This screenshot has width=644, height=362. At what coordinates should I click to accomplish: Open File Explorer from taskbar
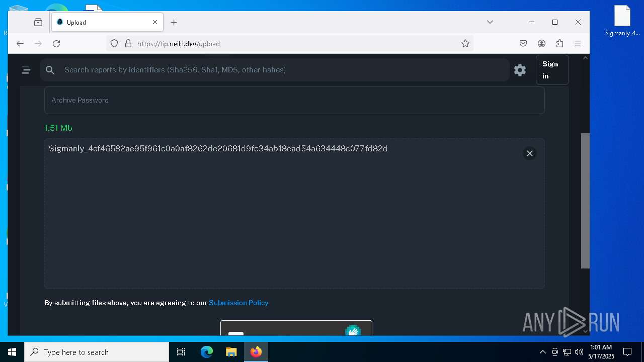pos(231,352)
